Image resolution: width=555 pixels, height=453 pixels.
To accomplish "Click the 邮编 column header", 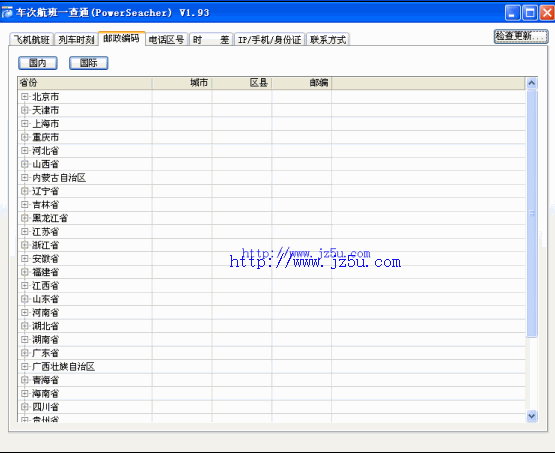I will (x=302, y=83).
